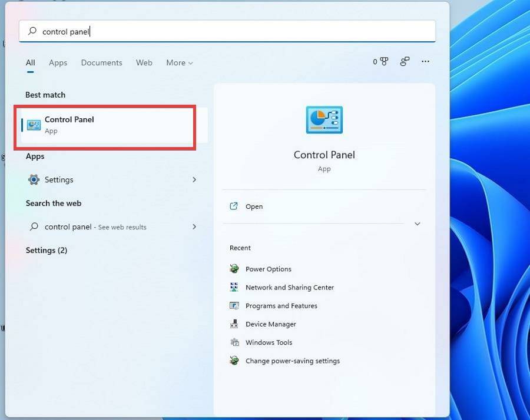Viewport: 530px width, 420px height.
Task: Open Power Options from Recent
Action: (x=269, y=269)
